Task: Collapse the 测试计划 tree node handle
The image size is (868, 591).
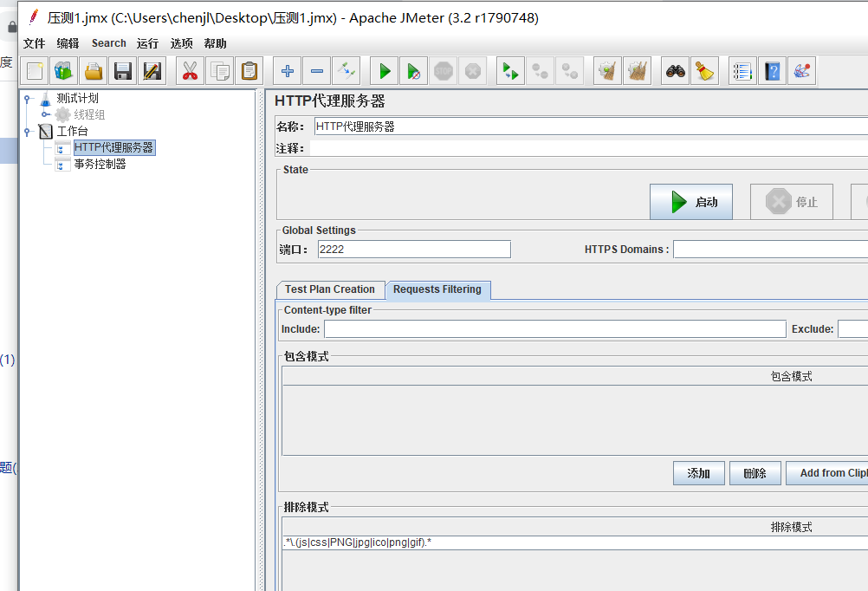Action: [x=27, y=99]
